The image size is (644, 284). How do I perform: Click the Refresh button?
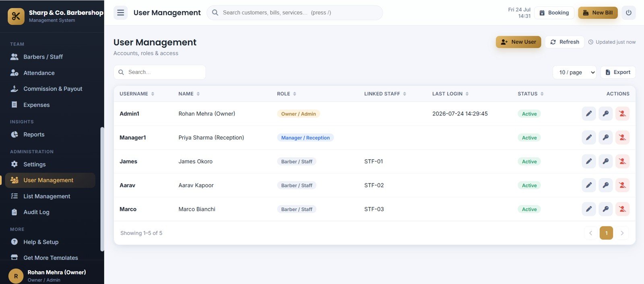point(565,42)
